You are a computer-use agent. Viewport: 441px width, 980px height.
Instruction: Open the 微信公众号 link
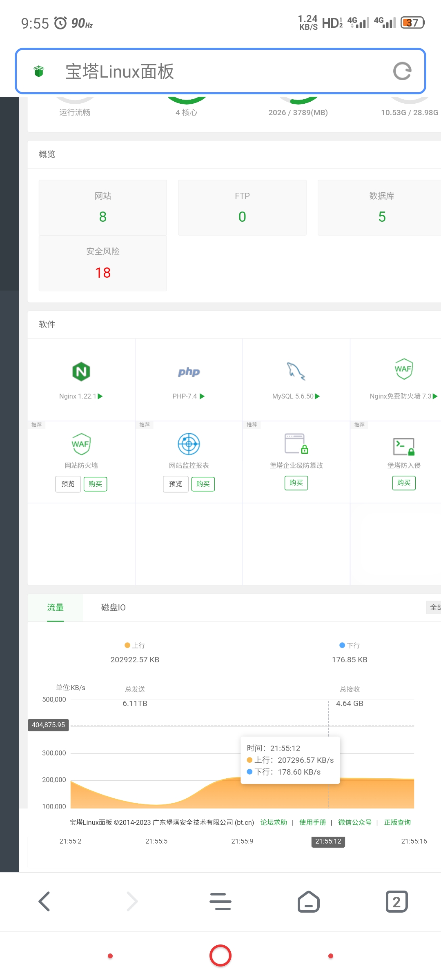355,822
